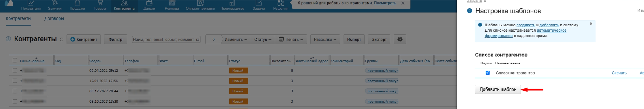Screen dimensions: 644x109
Task: Click the Создан column header
Action: (95, 61)
